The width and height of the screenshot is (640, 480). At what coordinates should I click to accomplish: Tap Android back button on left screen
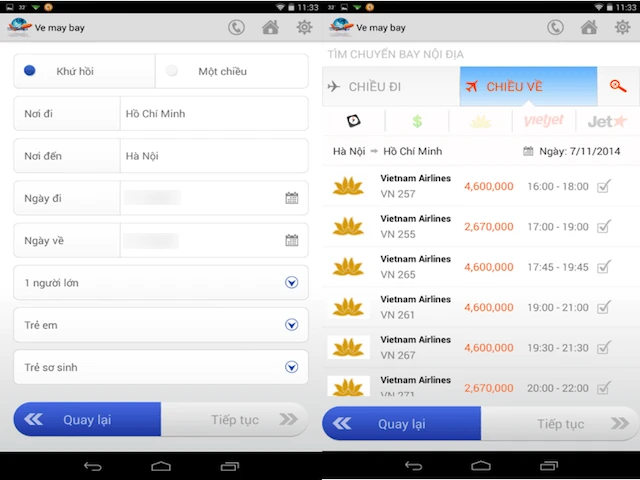[93, 466]
